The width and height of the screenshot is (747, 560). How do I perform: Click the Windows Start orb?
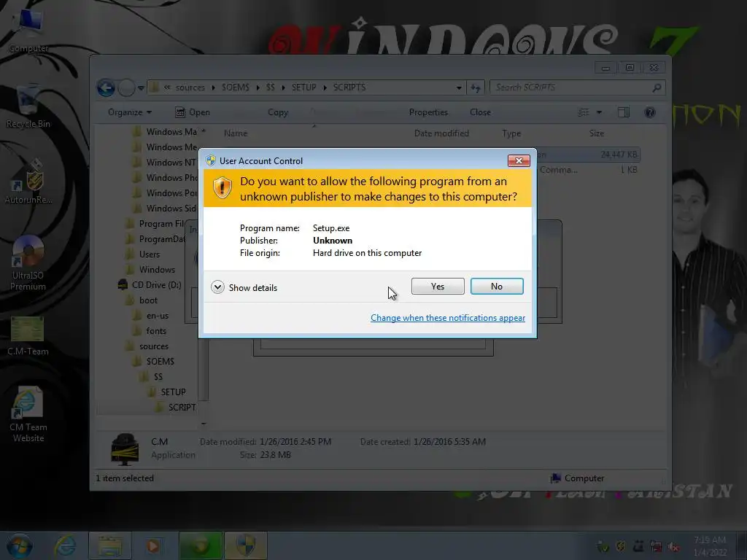pos(19,545)
